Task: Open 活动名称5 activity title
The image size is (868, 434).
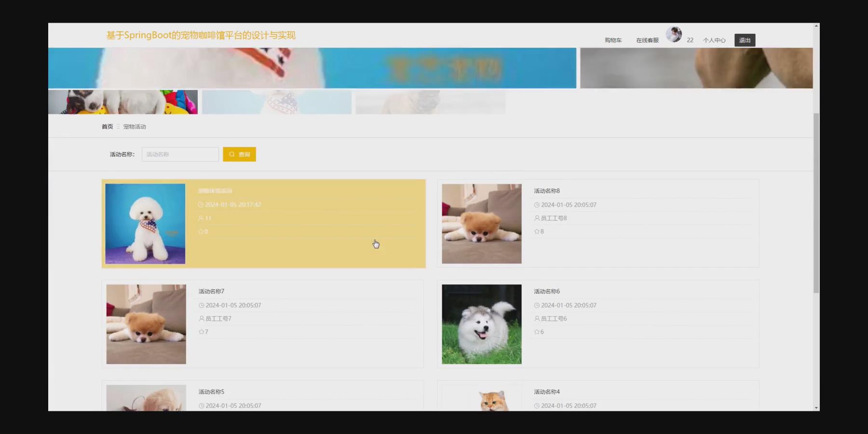Action: (x=211, y=392)
